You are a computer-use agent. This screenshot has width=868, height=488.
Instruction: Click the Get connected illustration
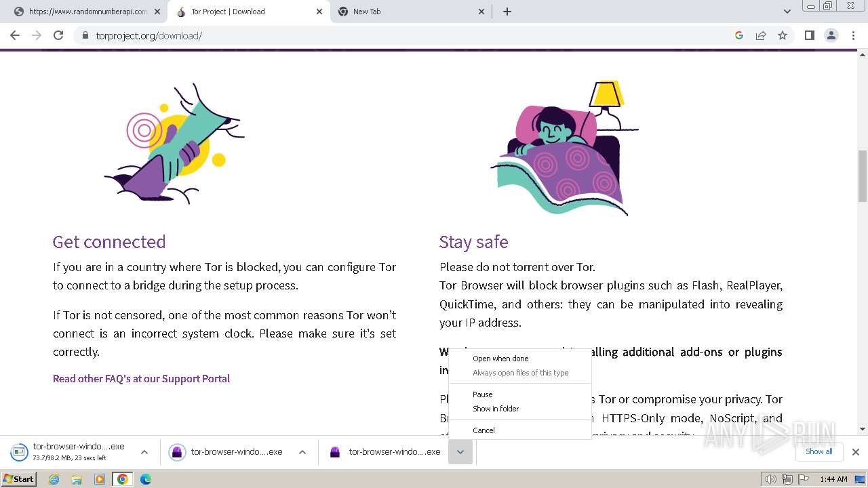175,143
